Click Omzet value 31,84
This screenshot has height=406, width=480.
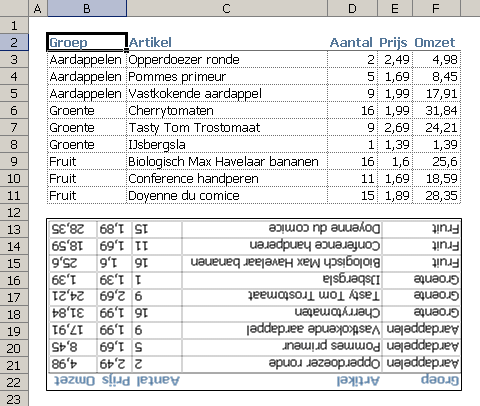point(436,111)
